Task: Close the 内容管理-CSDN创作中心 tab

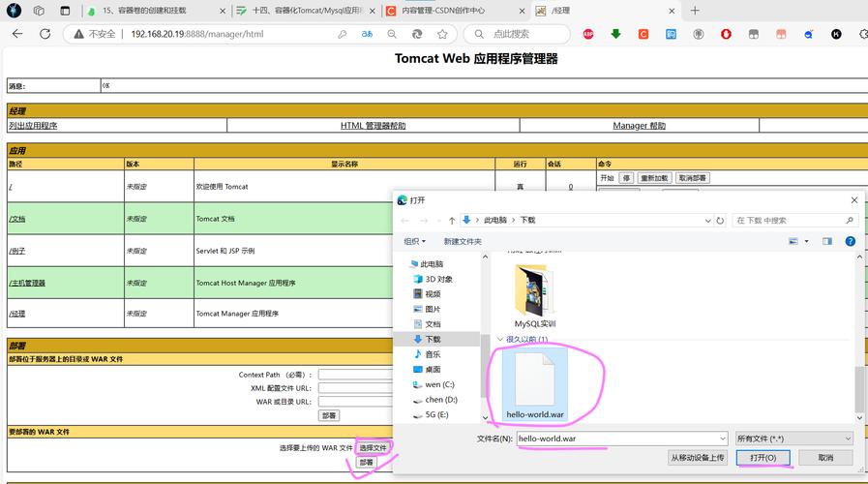Action: 522,11
